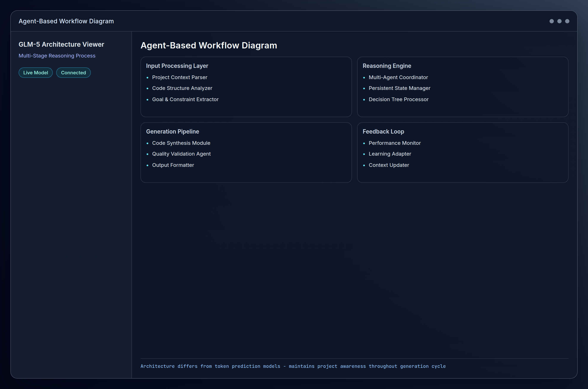Select the Project Context Parser bullet item
Screen dimensions: 588x389
(180, 77)
